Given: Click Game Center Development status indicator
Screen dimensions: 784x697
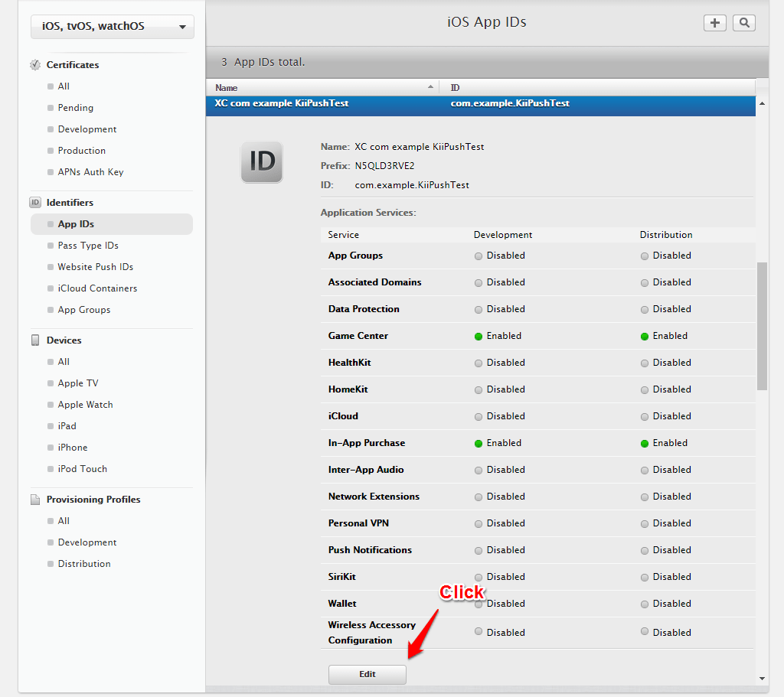Looking at the screenshot, I should (x=478, y=337).
